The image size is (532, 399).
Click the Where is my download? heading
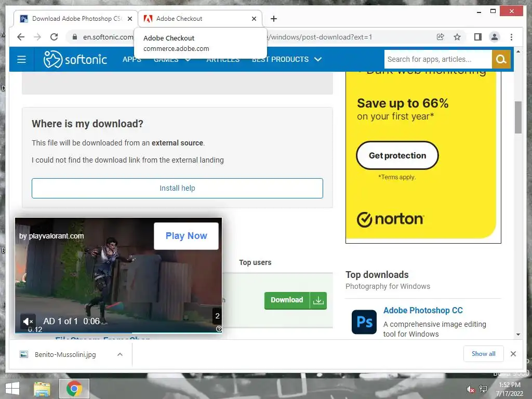point(87,124)
